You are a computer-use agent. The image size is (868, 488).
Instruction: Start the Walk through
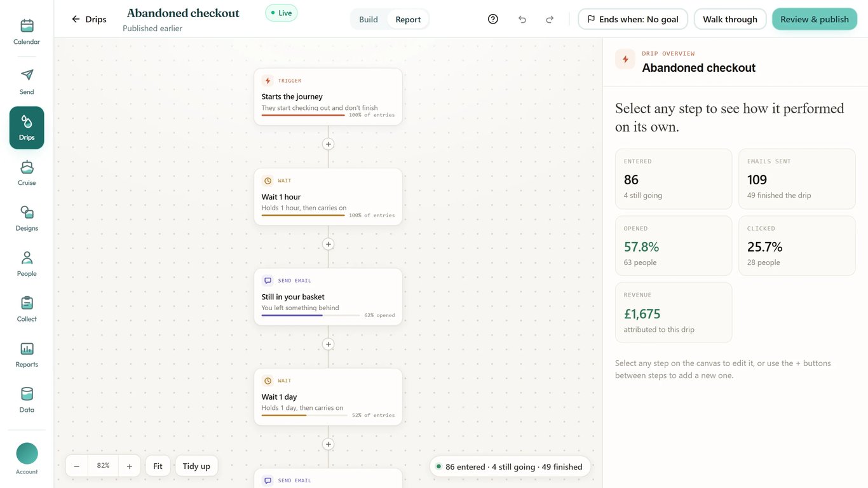point(730,19)
